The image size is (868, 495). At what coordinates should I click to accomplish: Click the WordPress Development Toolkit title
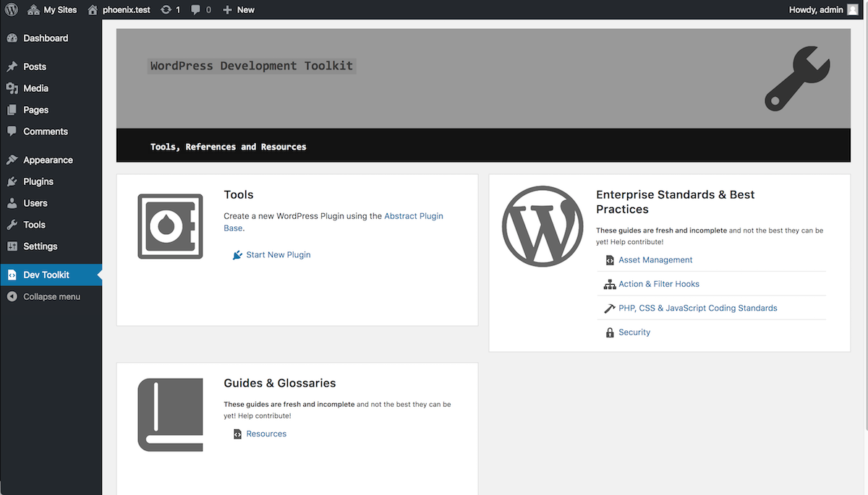pos(252,66)
